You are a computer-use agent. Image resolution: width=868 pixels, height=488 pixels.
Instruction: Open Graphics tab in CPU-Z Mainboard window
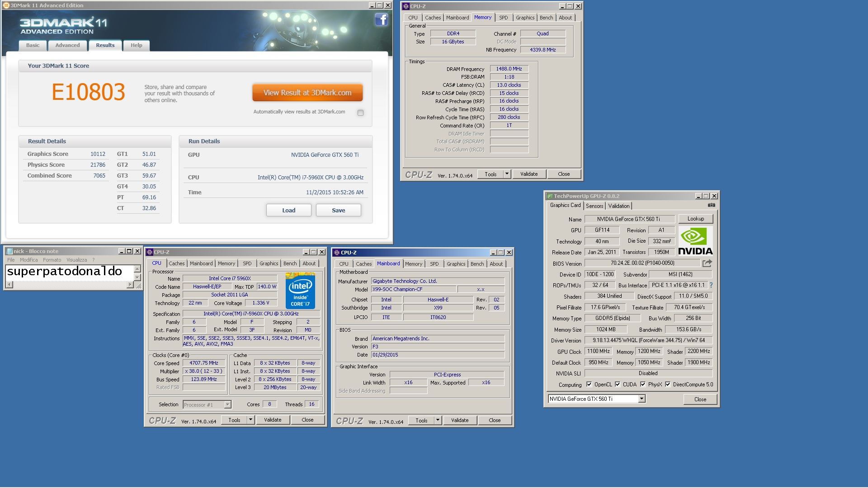[x=456, y=264]
